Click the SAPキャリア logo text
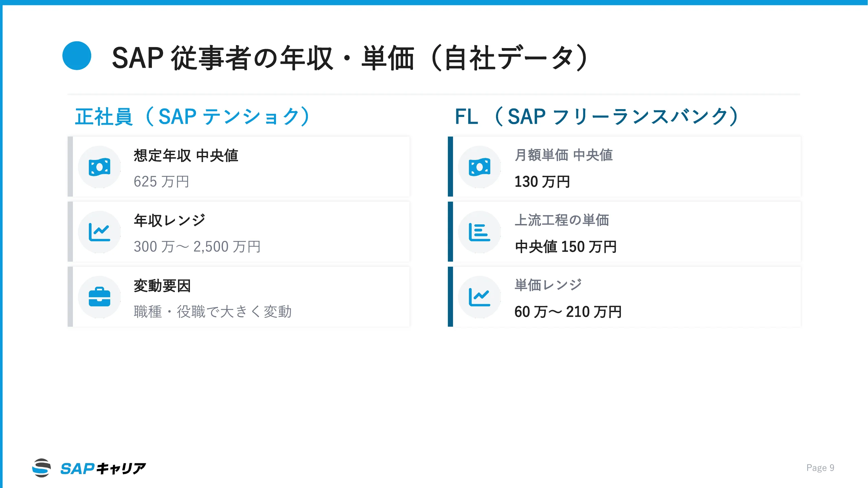Viewport: 868px width, 488px height. [x=103, y=469]
